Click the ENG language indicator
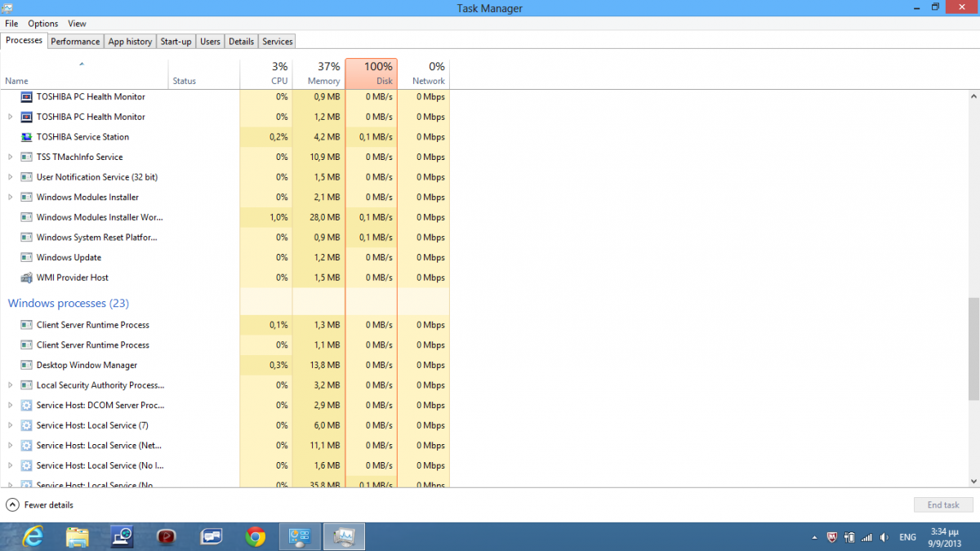The height and width of the screenshot is (551, 980). (907, 538)
